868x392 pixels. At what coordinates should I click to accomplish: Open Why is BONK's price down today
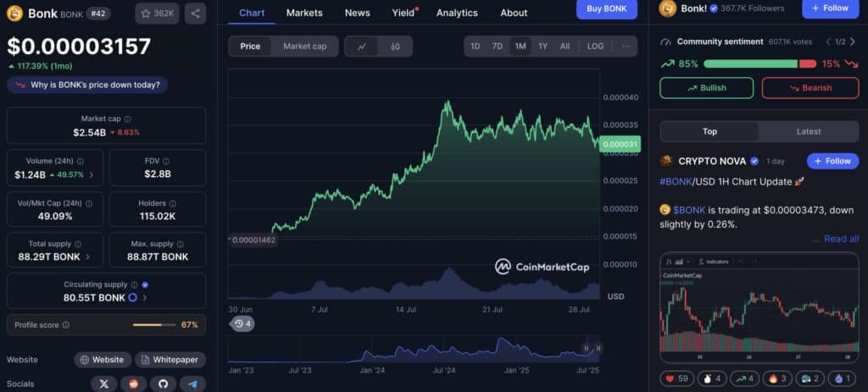87,85
